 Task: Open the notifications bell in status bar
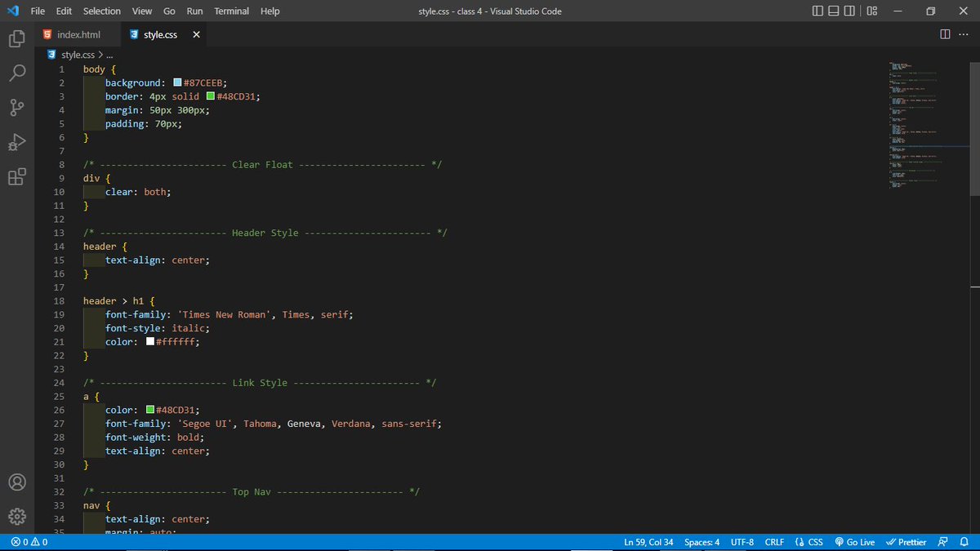tap(966, 542)
